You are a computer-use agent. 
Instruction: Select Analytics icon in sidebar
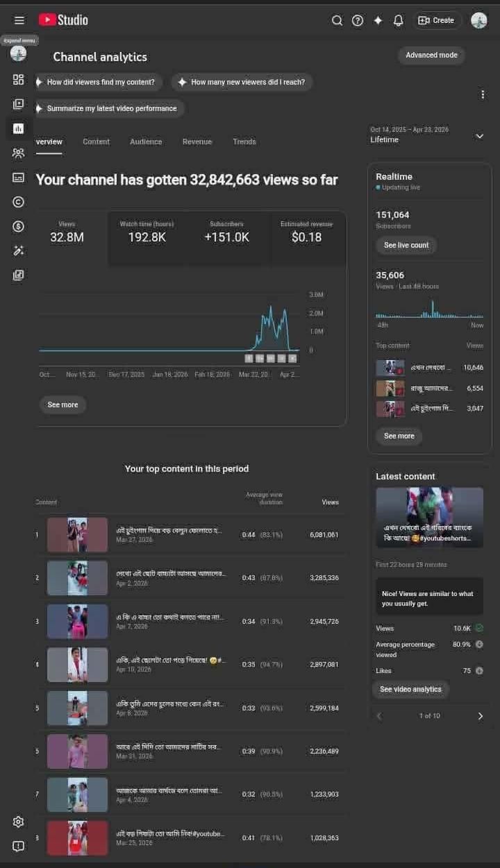click(x=19, y=128)
